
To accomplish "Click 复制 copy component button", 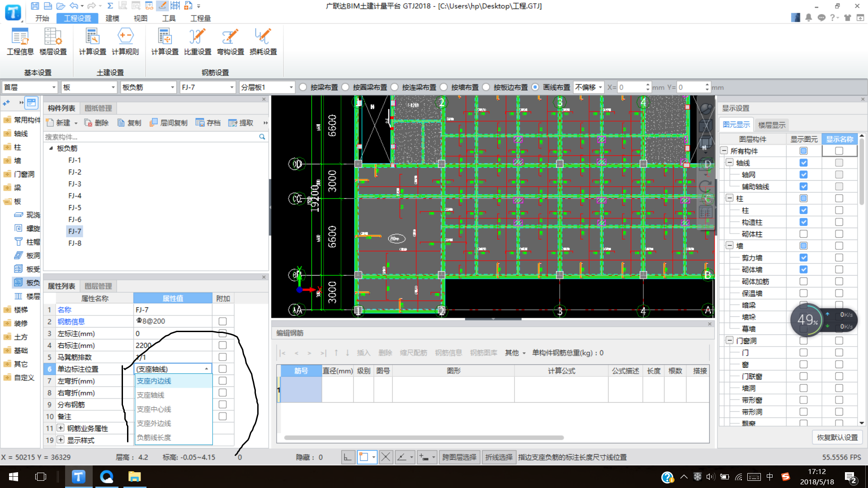I will (129, 123).
